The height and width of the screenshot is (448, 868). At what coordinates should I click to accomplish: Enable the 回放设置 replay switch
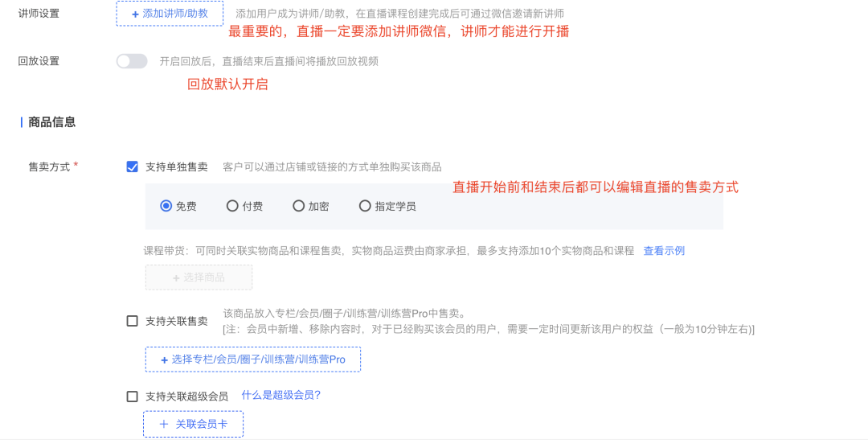[132, 61]
